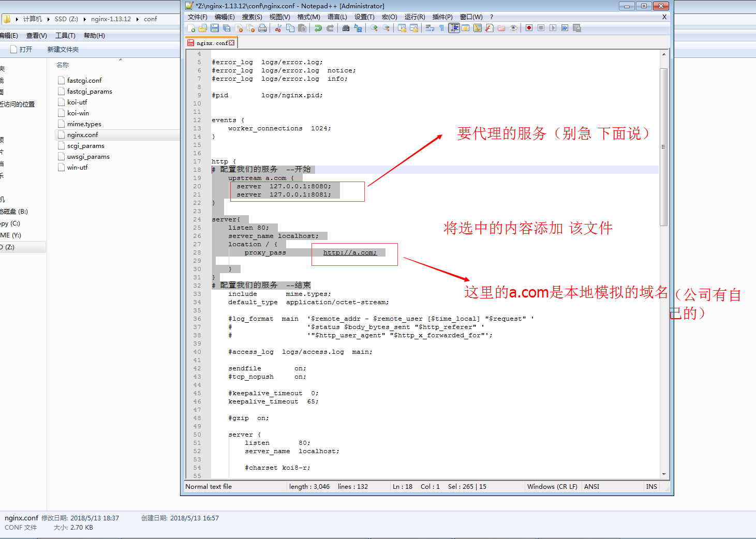Save the current recorded macro

coord(576,28)
